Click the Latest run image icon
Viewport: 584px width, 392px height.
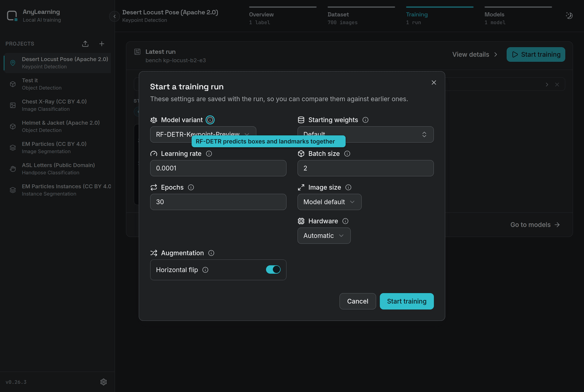pos(137,52)
